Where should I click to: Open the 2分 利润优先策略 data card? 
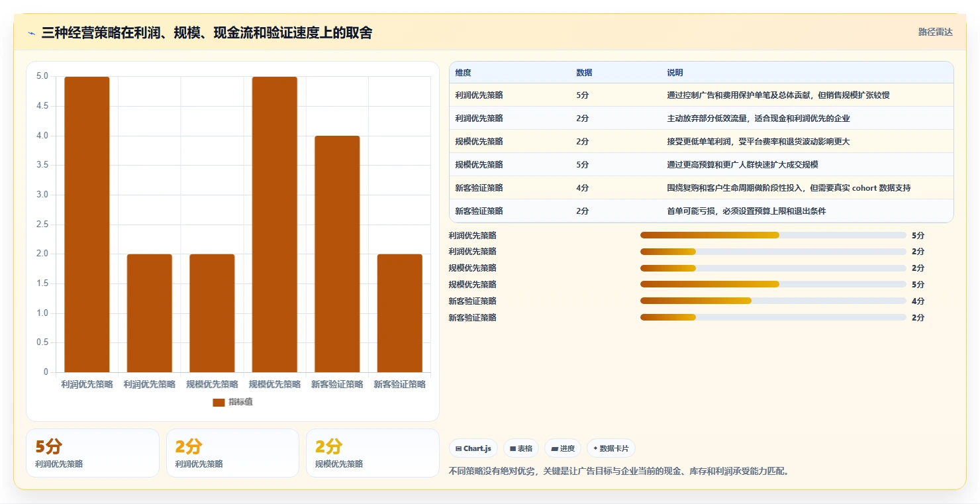click(x=232, y=453)
